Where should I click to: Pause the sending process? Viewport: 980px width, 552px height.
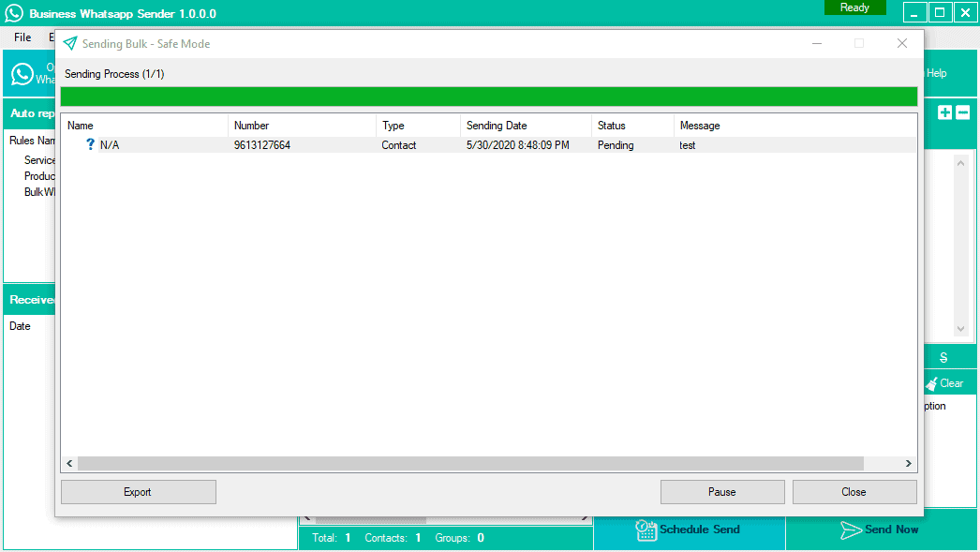tap(721, 492)
